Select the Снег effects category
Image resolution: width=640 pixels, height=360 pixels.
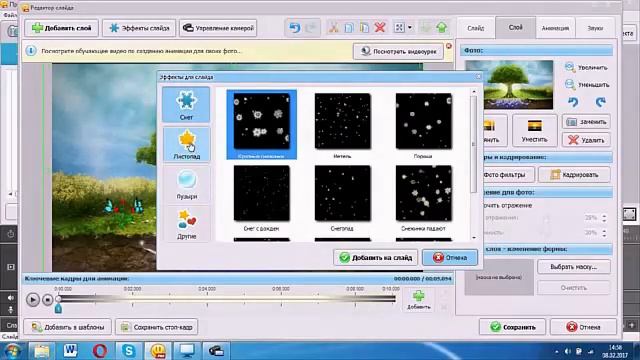[186, 104]
